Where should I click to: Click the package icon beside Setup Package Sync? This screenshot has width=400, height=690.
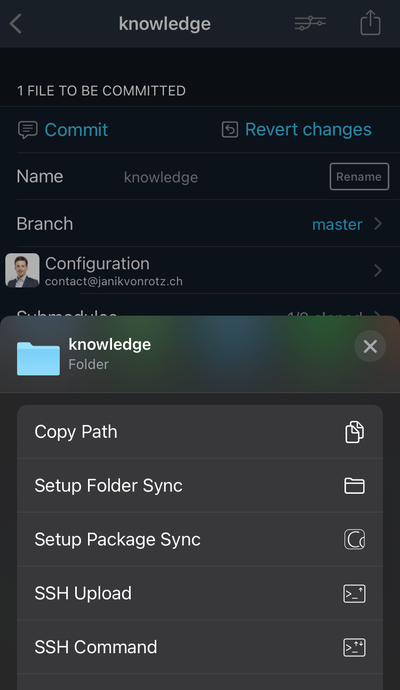354,540
